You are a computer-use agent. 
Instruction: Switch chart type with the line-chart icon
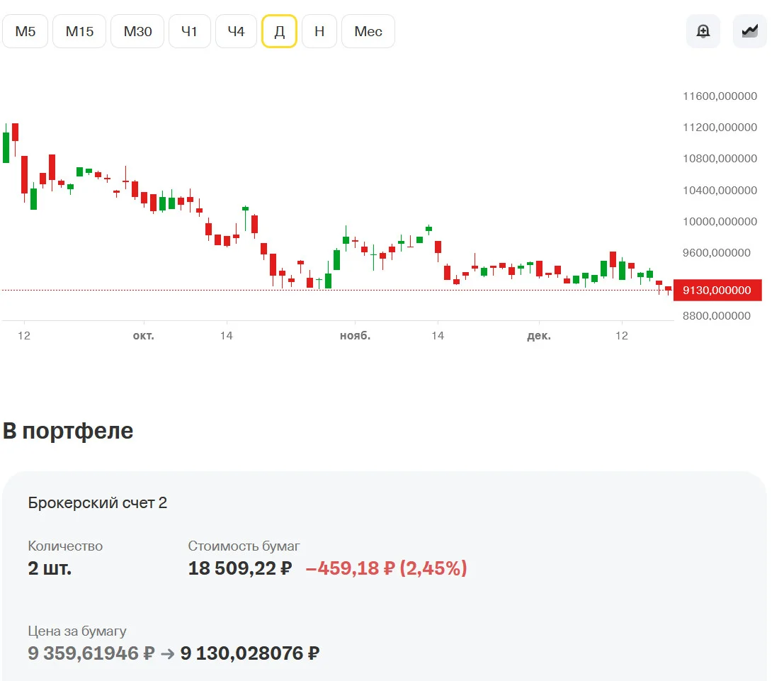coord(749,31)
